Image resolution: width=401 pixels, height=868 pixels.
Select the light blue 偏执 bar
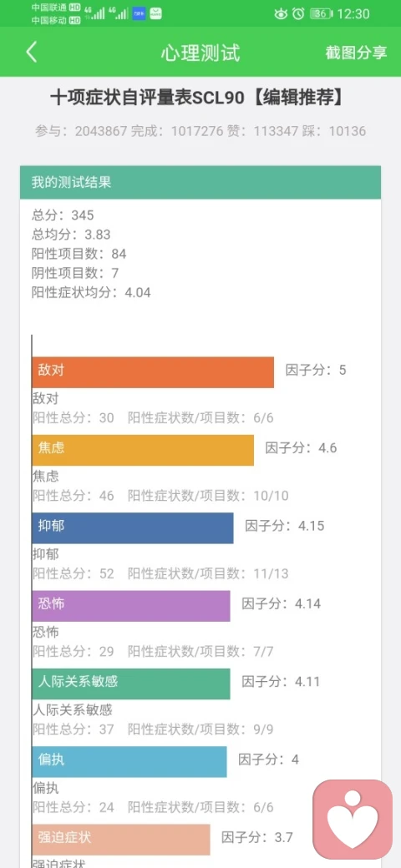[129, 762]
